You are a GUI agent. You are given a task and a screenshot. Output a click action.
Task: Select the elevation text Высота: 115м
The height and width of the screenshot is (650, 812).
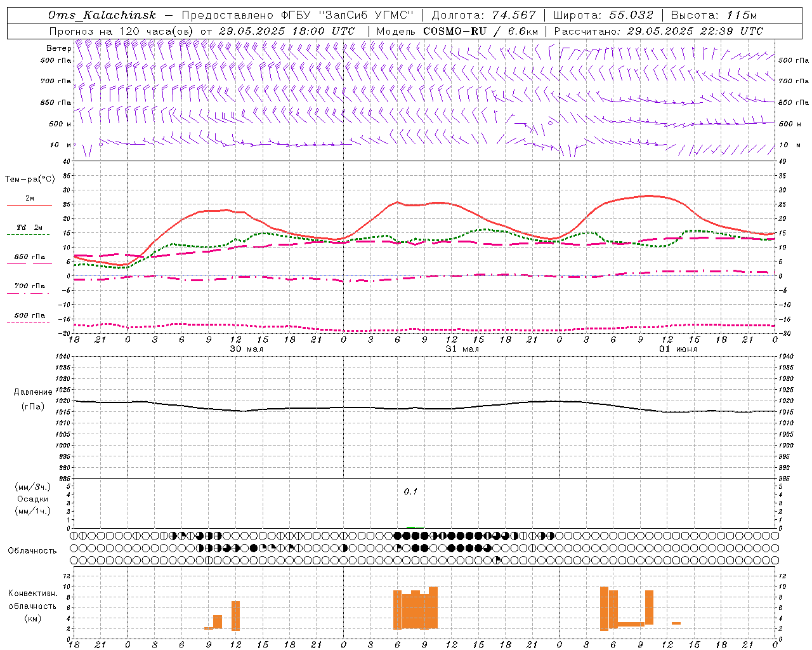[714, 15]
